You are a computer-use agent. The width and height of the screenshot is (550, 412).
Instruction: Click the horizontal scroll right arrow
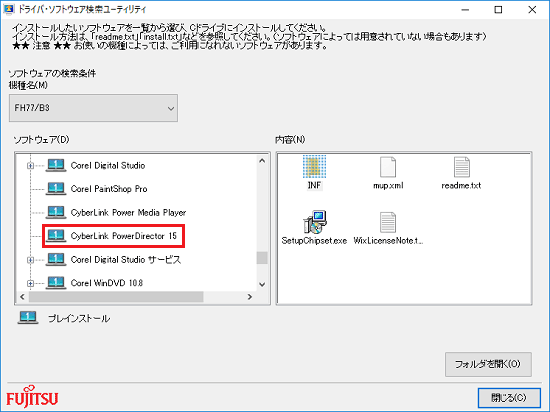click(x=250, y=297)
